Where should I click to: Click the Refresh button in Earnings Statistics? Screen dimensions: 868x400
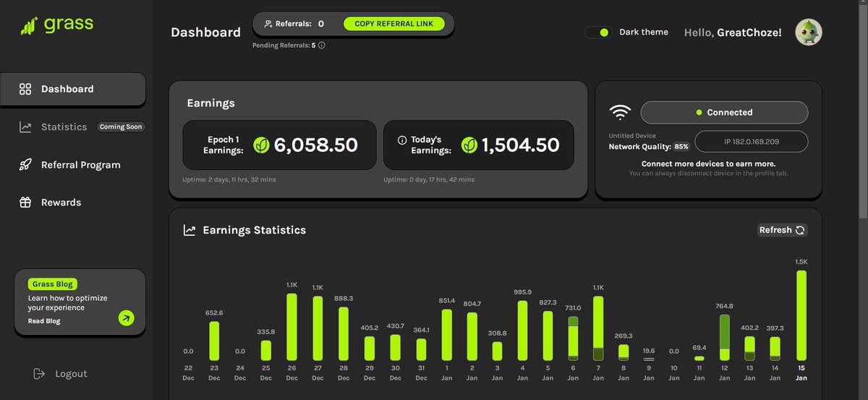[782, 230]
